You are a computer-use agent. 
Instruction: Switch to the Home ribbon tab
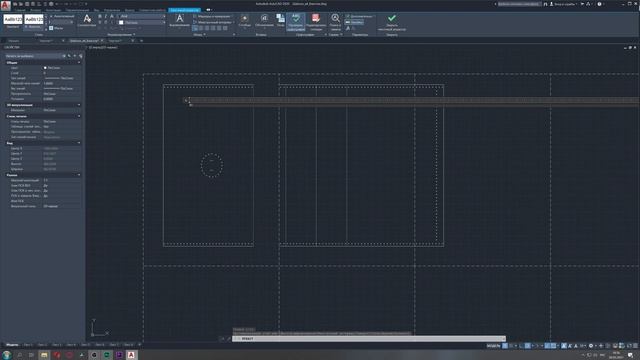click(x=20, y=10)
